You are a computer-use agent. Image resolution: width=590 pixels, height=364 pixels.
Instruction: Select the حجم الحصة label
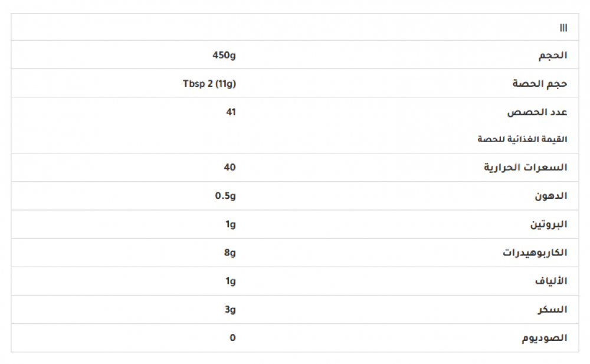point(539,84)
